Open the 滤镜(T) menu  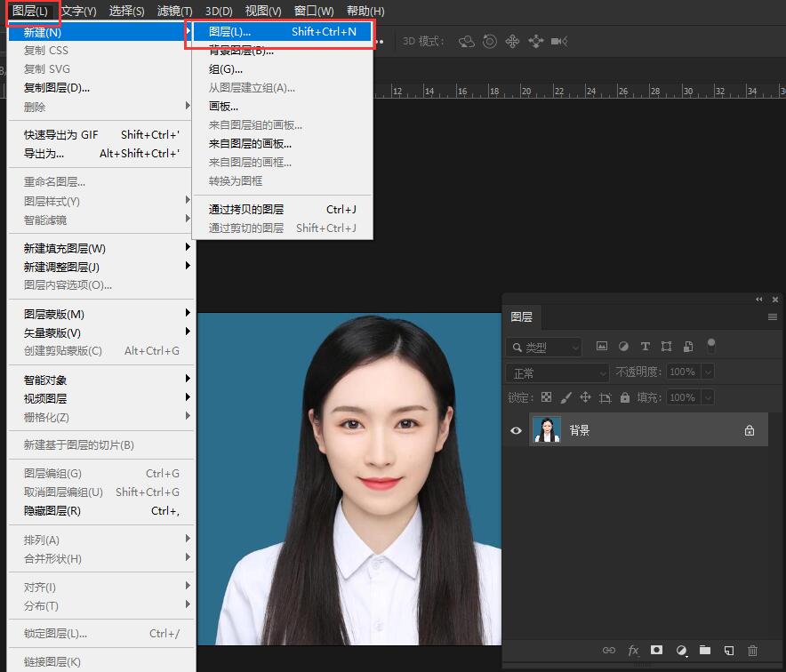tap(174, 11)
